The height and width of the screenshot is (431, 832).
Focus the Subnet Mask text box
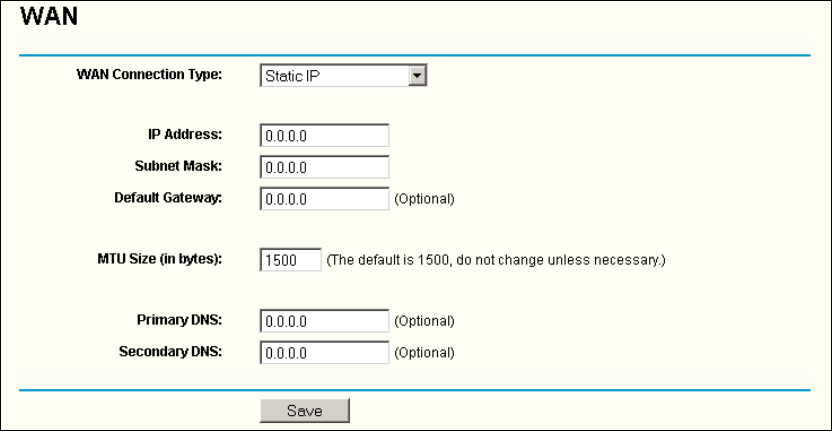click(323, 167)
